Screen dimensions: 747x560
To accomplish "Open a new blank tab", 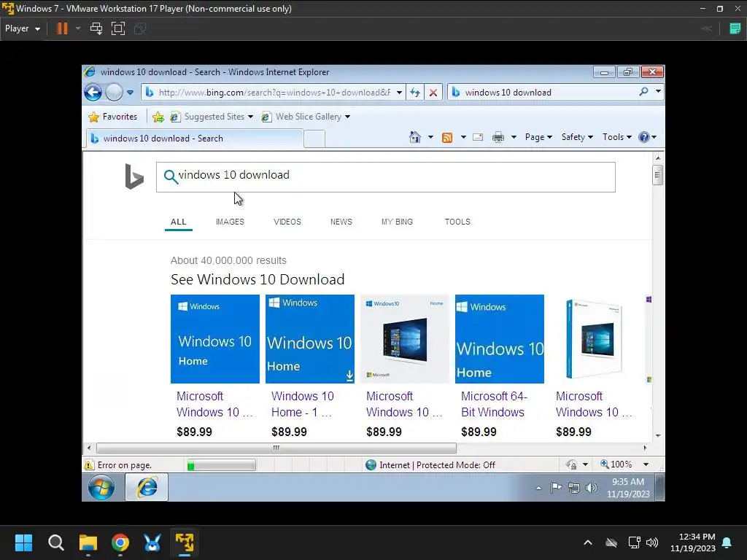I will pos(314,139).
